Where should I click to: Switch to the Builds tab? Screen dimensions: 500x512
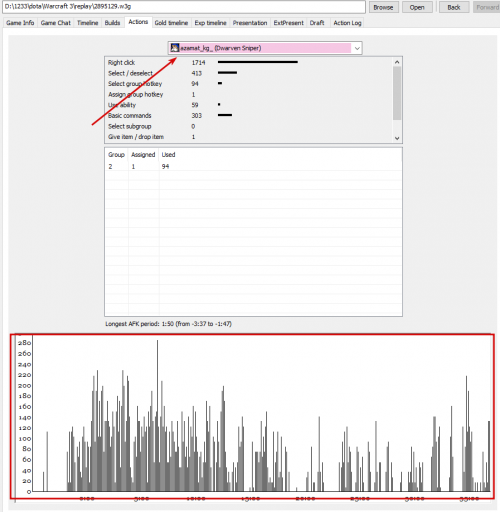[112, 23]
